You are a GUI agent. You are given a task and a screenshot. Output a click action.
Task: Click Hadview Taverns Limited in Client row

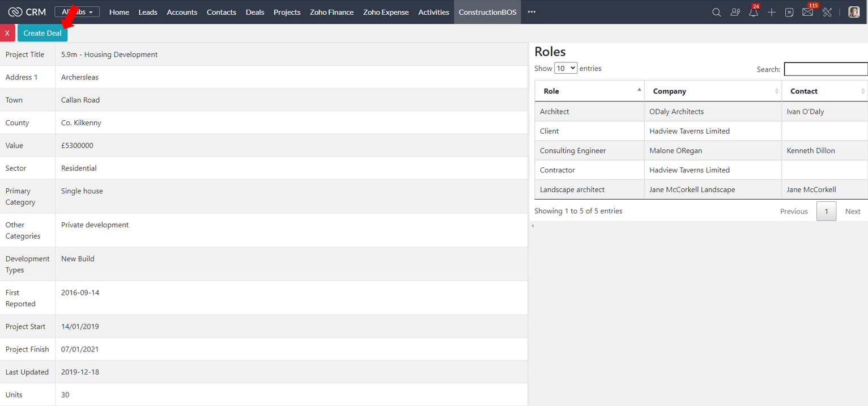(x=713, y=131)
